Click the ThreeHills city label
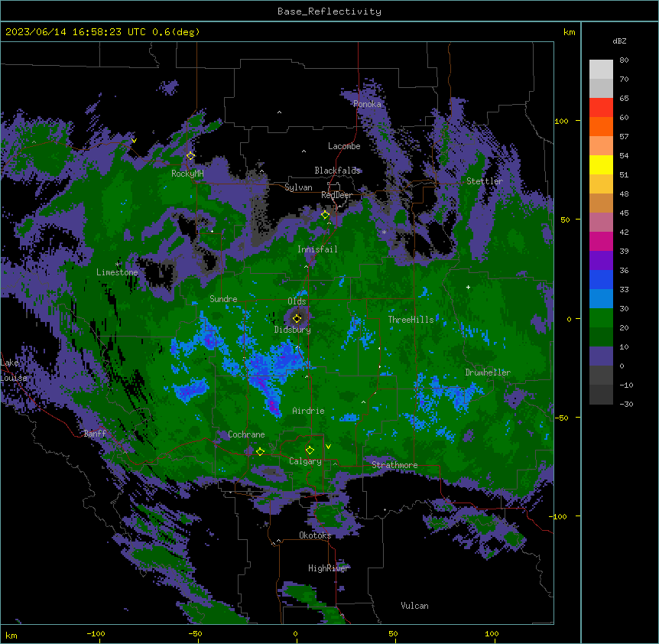 [411, 320]
